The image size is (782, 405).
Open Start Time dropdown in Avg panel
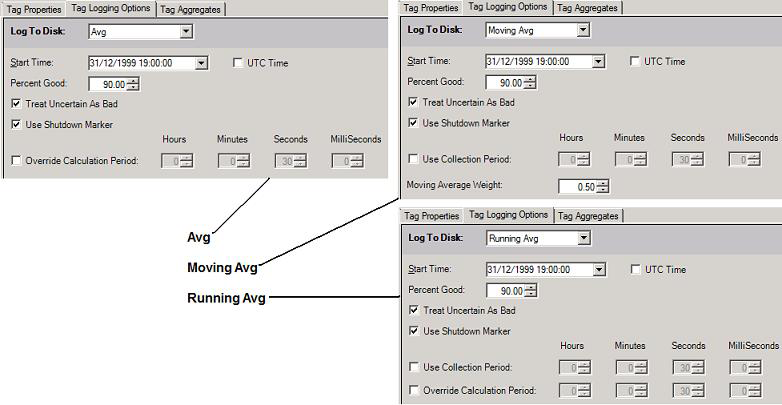tap(202, 63)
